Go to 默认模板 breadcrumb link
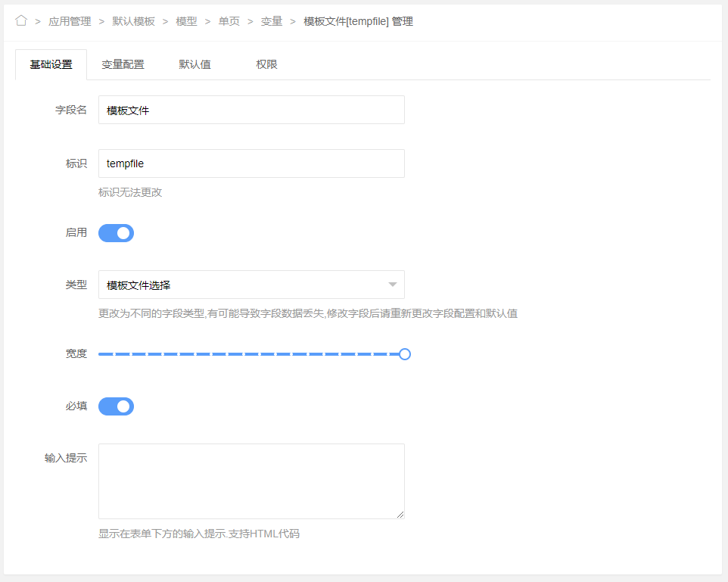 click(x=133, y=22)
